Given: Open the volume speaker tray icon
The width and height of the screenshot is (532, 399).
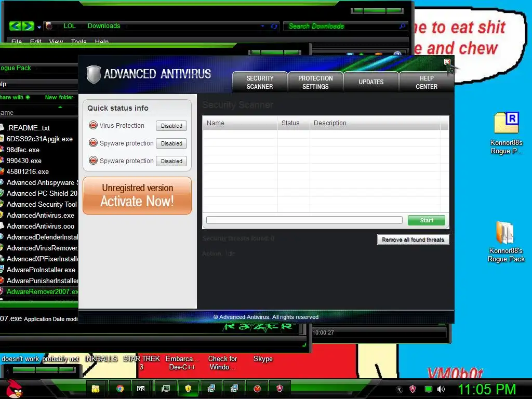Looking at the screenshot, I should [441, 389].
